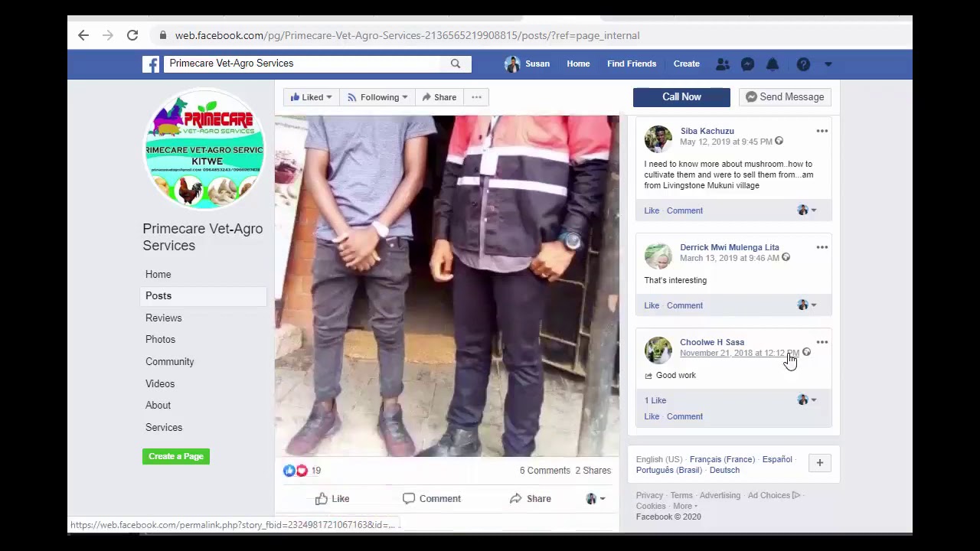Click the padlock site info icon
Image resolution: width=980 pixels, height=551 pixels.
(x=162, y=35)
